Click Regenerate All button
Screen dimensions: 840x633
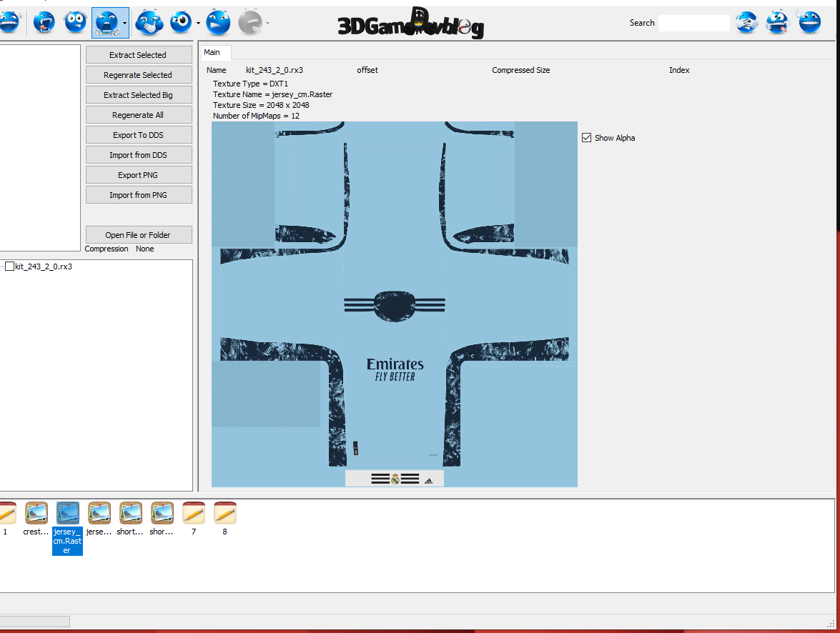(x=139, y=114)
